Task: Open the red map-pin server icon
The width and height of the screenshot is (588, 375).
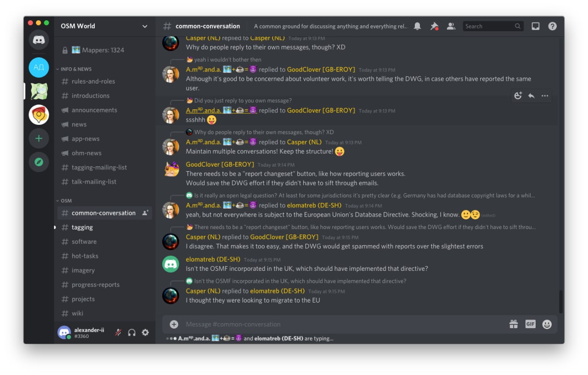Action: 39,115
